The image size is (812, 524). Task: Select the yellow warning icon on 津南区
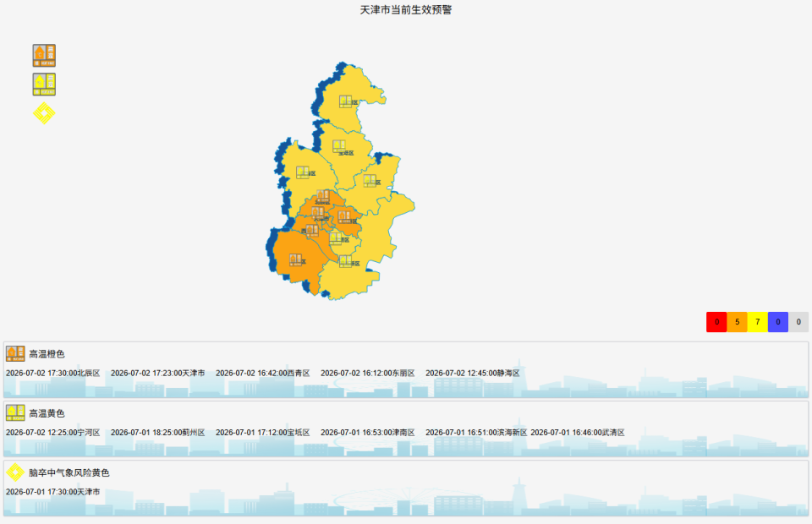[x=336, y=238]
